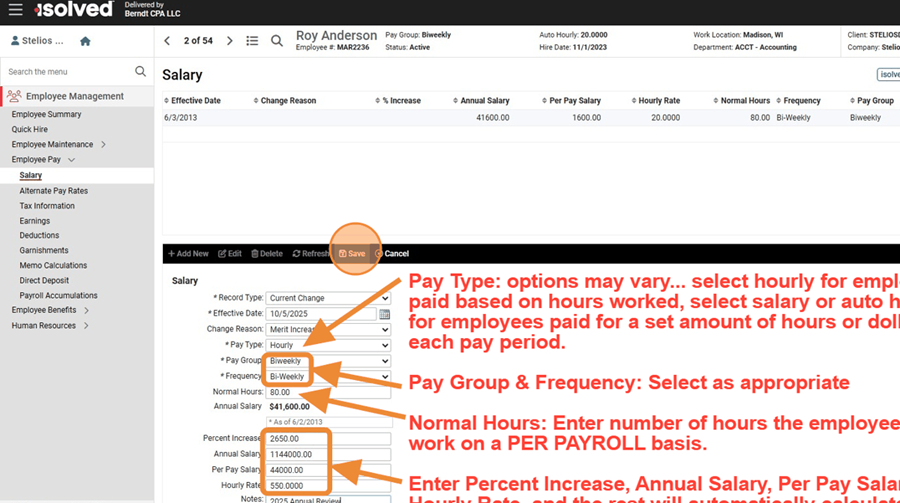Open Direct Deposit menu item
Image resolution: width=900 pixels, height=503 pixels.
(x=46, y=280)
